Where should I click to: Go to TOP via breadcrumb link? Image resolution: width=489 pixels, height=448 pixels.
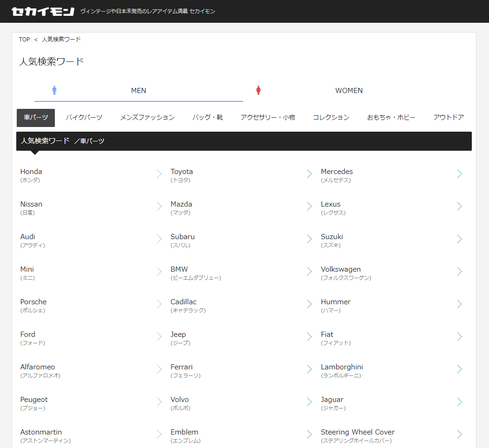click(x=24, y=40)
